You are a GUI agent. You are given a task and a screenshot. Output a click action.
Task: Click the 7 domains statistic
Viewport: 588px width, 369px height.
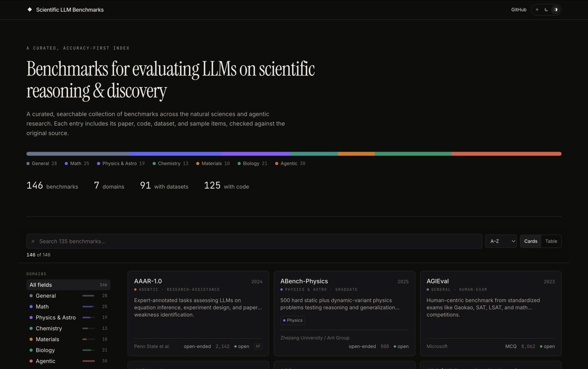[x=109, y=186]
